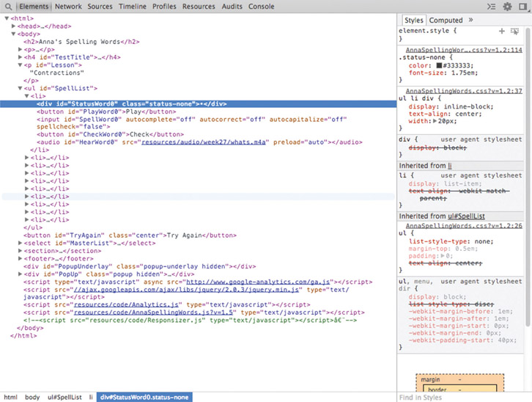Switch to the Network tab
This screenshot has width=532, height=402.
68,7
